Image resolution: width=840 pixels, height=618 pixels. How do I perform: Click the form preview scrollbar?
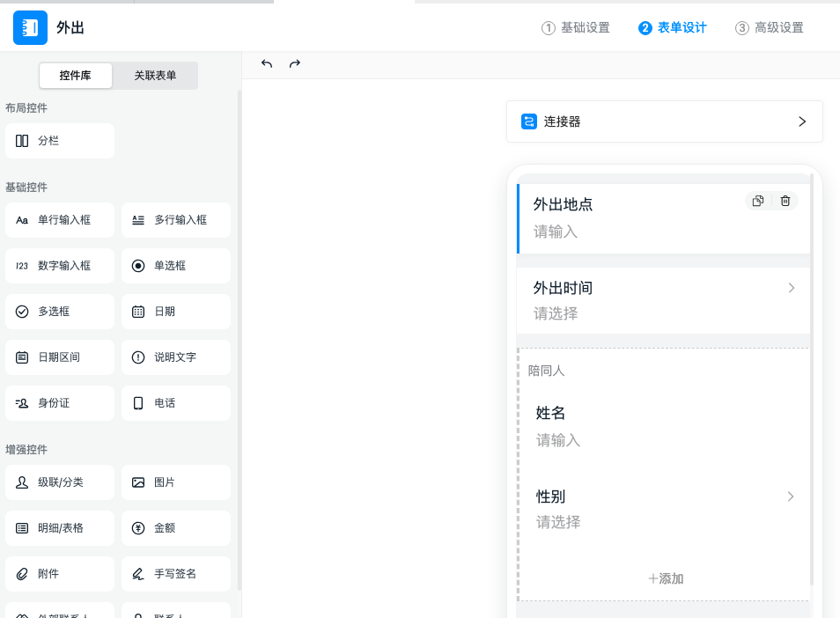click(812, 379)
